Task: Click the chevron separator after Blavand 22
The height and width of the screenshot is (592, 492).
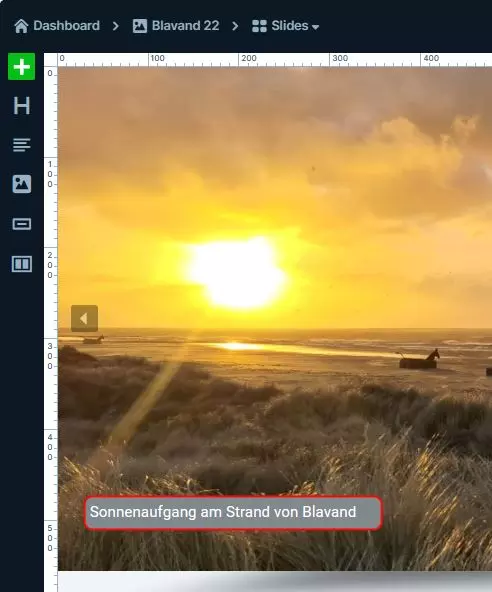Action: coord(235,26)
